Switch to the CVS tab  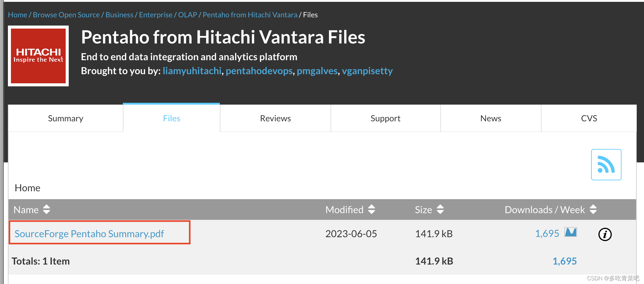point(589,118)
